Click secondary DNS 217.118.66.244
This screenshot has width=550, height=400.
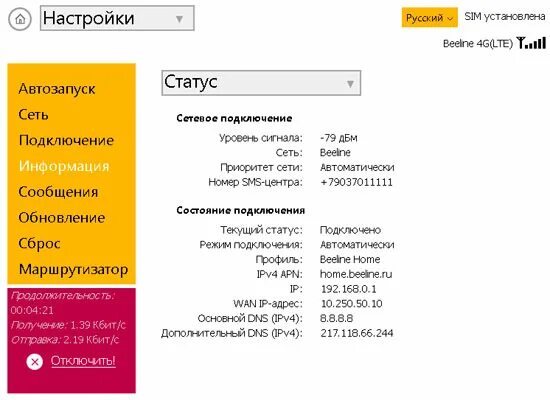tap(357, 333)
